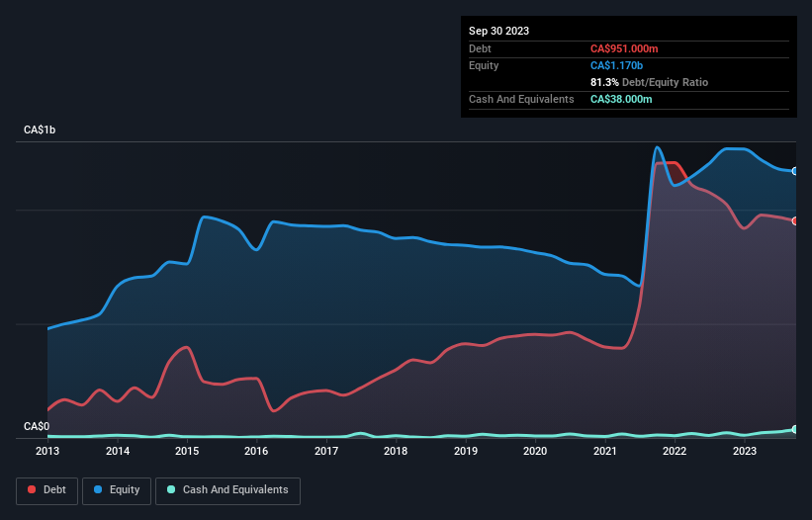Click the Debt row label in tooltip
Image resolution: width=812 pixels, height=520 pixels.
480,48
